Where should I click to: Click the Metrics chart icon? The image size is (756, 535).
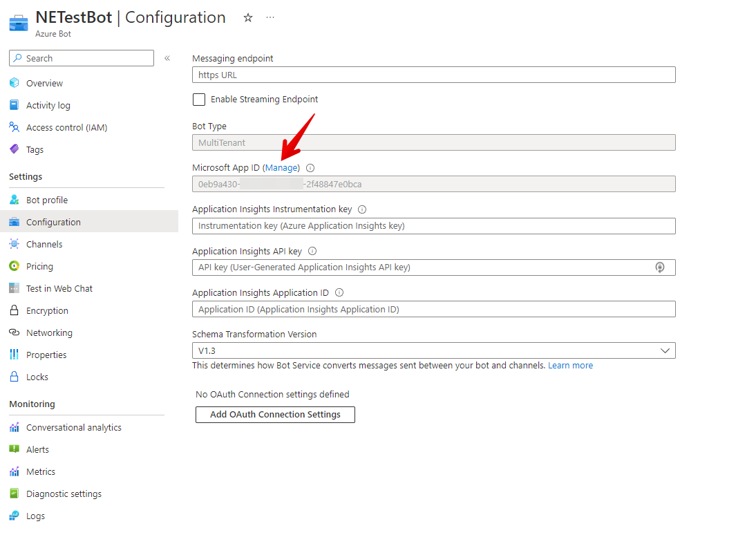click(15, 471)
